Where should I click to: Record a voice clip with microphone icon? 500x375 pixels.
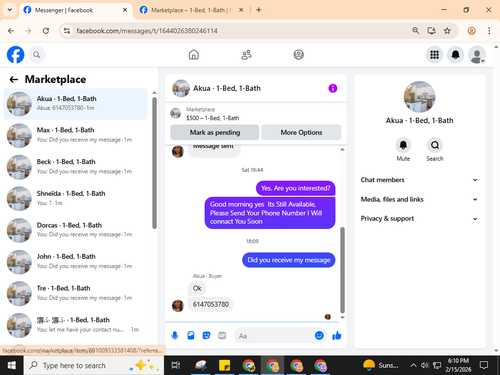pos(175,335)
